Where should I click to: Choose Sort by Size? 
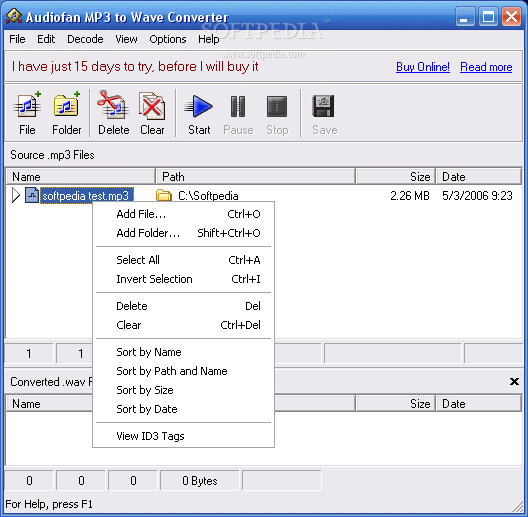[x=184, y=390]
